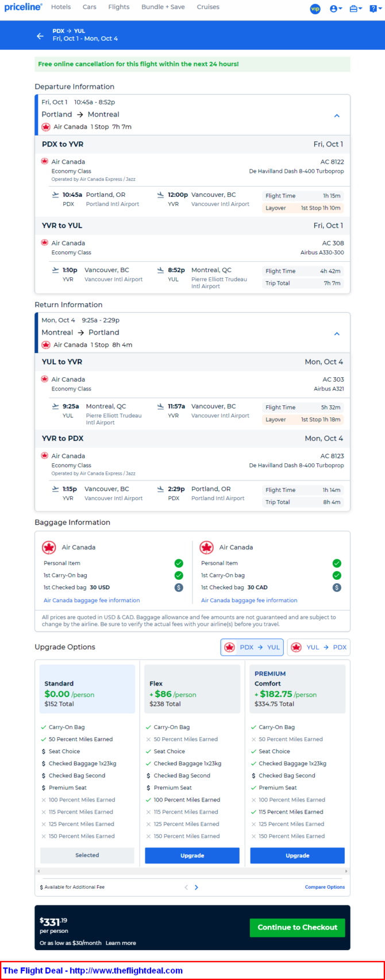Viewport: 385px width, 980px height.
Task: Click the Air Canada logo in return summary
Action: point(46,345)
